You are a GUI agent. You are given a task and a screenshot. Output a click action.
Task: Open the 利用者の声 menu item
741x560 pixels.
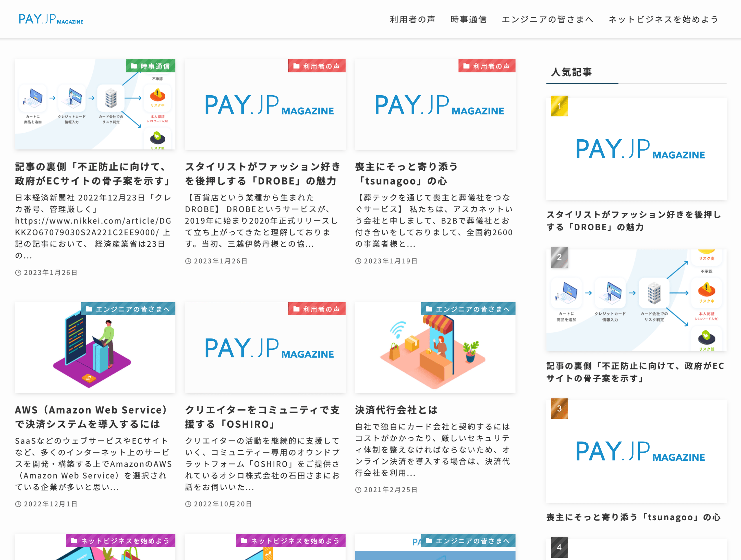pyautogui.click(x=412, y=19)
